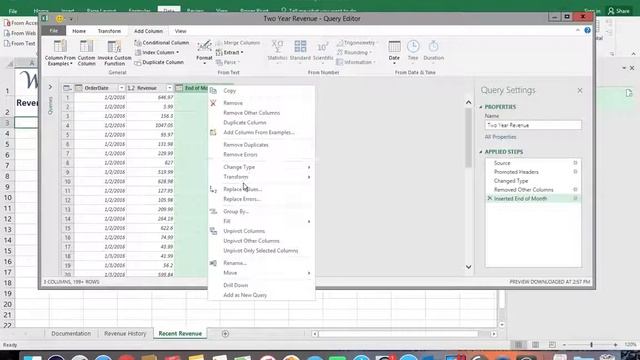640x360 pixels.
Task: Click the Standard number icon
Action: [300, 47]
